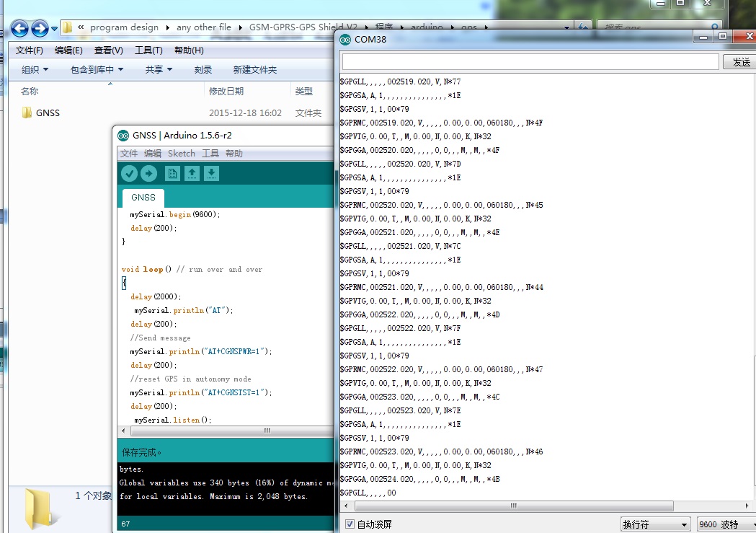Click the GNSS folder icon in Explorer

point(27,113)
